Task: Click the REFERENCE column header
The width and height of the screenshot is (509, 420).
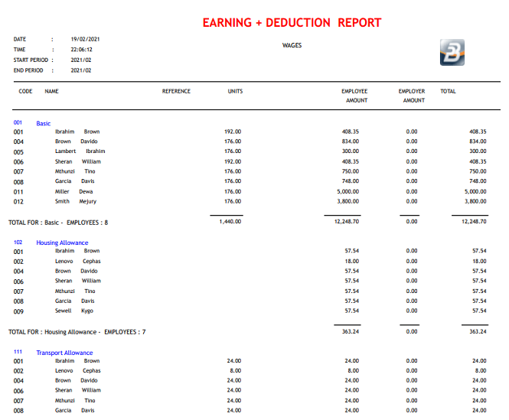Action: tap(176, 91)
